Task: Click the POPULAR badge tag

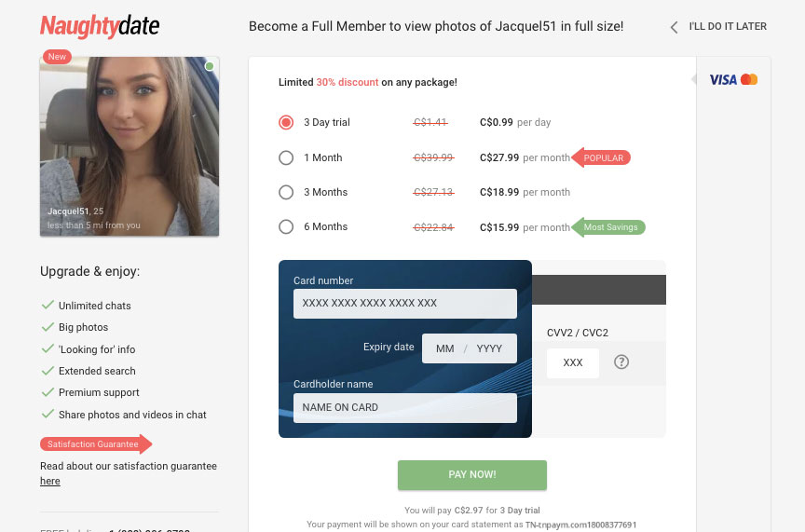Action: point(601,157)
